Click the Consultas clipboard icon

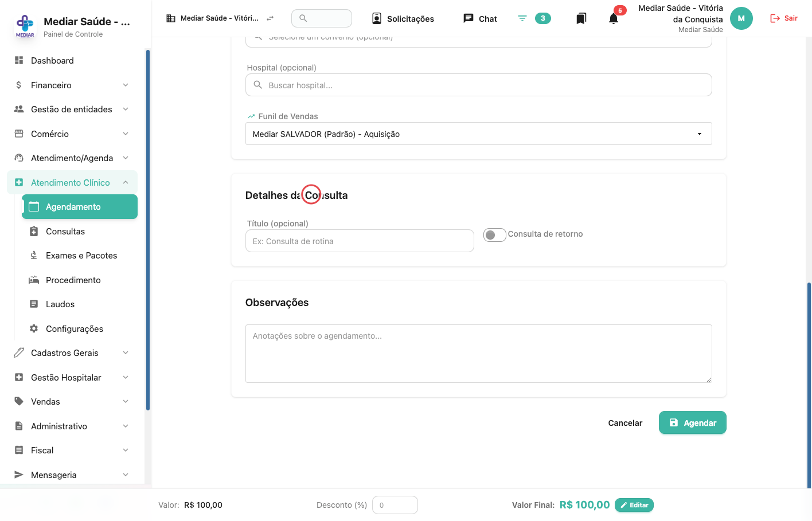click(x=34, y=231)
